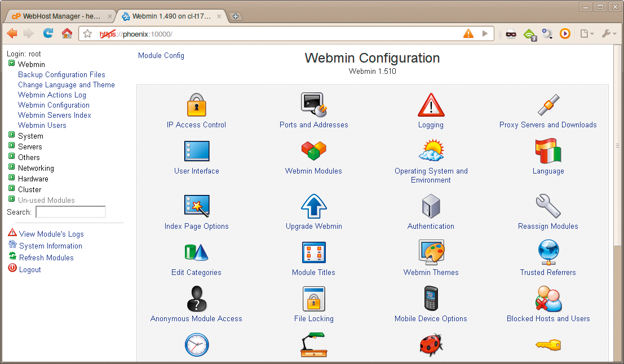Open IP Access Control settings
This screenshot has width=624, height=364.
coord(196,110)
